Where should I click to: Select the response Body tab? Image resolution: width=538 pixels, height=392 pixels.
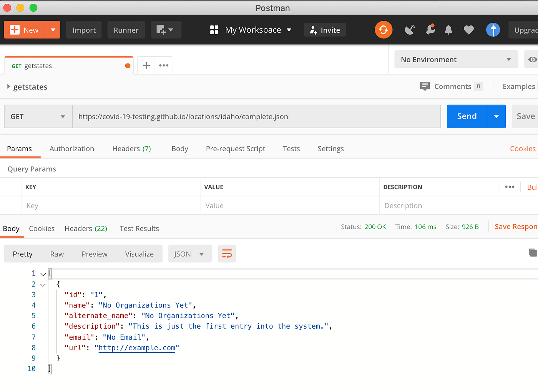11,228
